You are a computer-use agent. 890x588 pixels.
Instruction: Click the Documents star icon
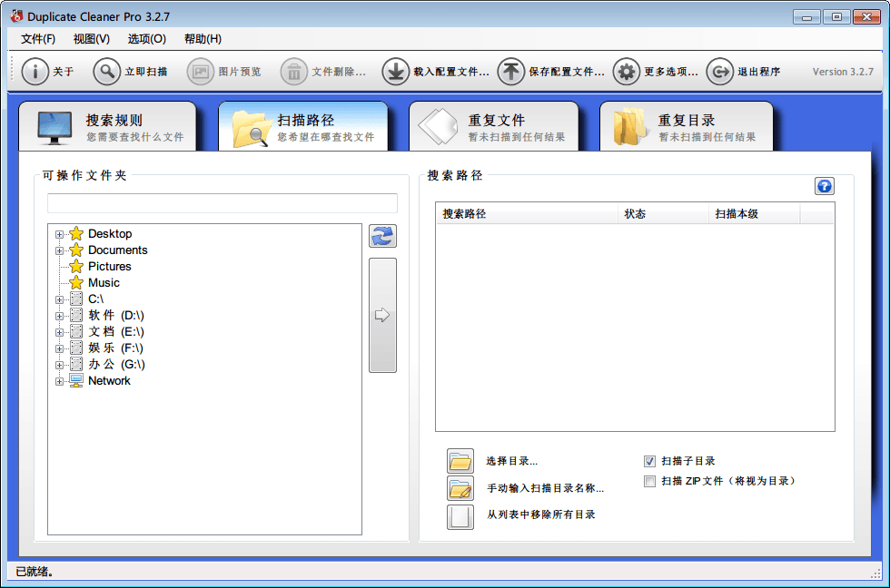pos(76,250)
